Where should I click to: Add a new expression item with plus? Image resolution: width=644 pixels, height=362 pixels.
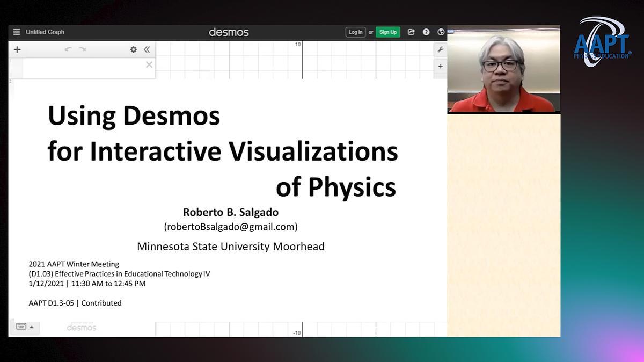pos(17,49)
